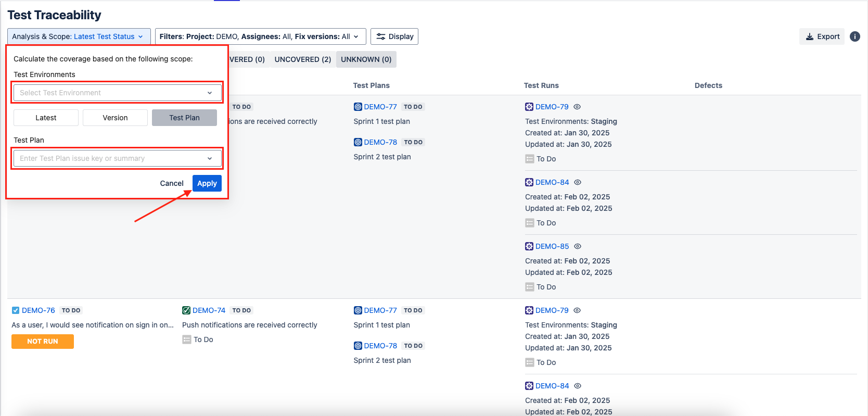Select the Version scope option
This screenshot has width=868, height=416.
click(x=115, y=118)
